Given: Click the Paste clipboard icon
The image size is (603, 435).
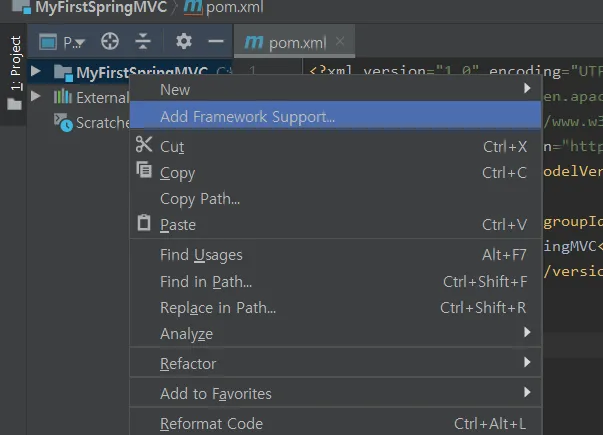Looking at the screenshot, I should 144,224.
